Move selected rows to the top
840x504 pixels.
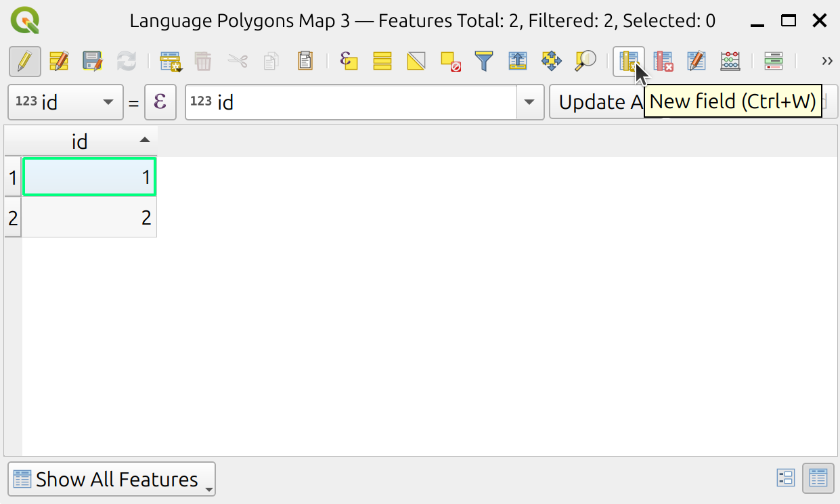point(518,62)
